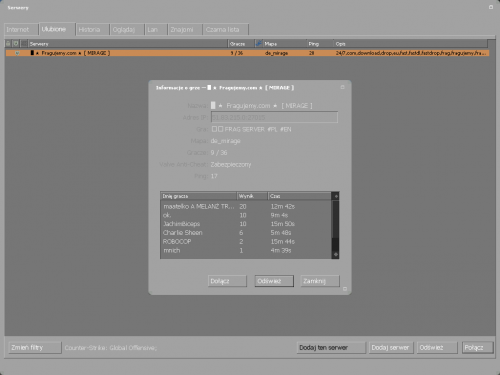Select player mastelko A MELANZ TR...
This screenshot has width=500, height=375.
point(246,206)
